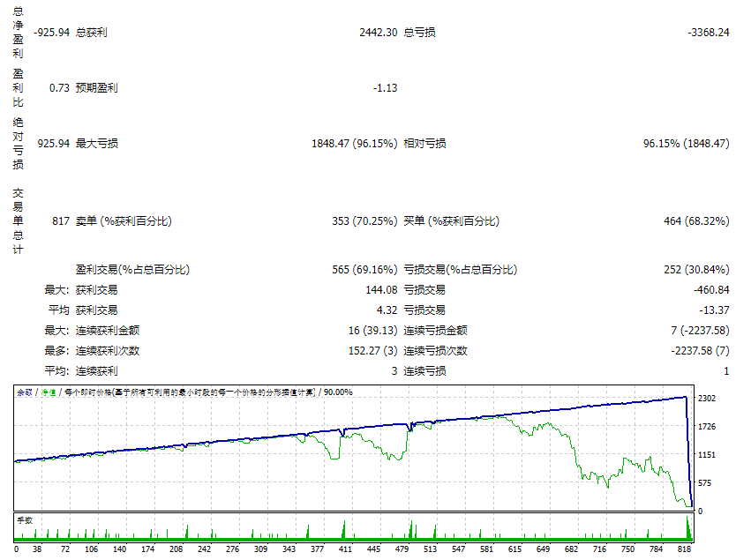Select the value 96.15% (1848.47)
The image size is (736, 560).
click(x=687, y=143)
